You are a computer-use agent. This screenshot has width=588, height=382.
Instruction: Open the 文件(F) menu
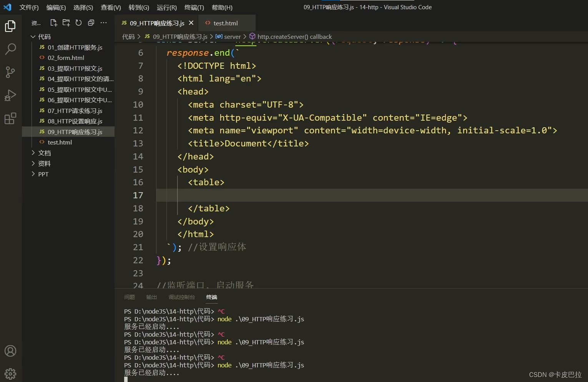click(29, 7)
